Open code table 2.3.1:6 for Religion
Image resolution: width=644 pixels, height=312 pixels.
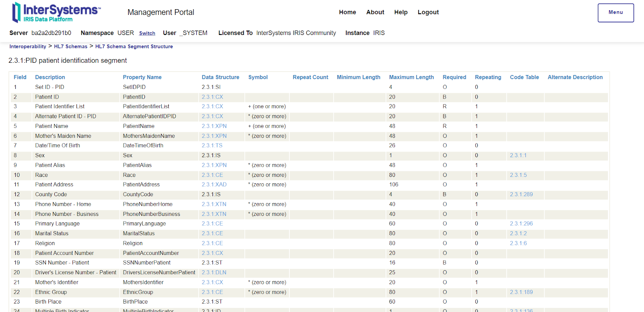pos(518,243)
